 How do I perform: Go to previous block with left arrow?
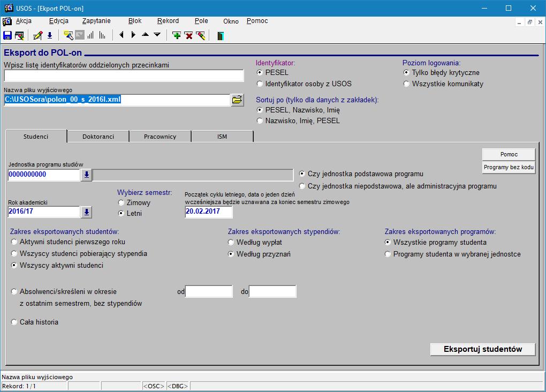tap(121, 35)
